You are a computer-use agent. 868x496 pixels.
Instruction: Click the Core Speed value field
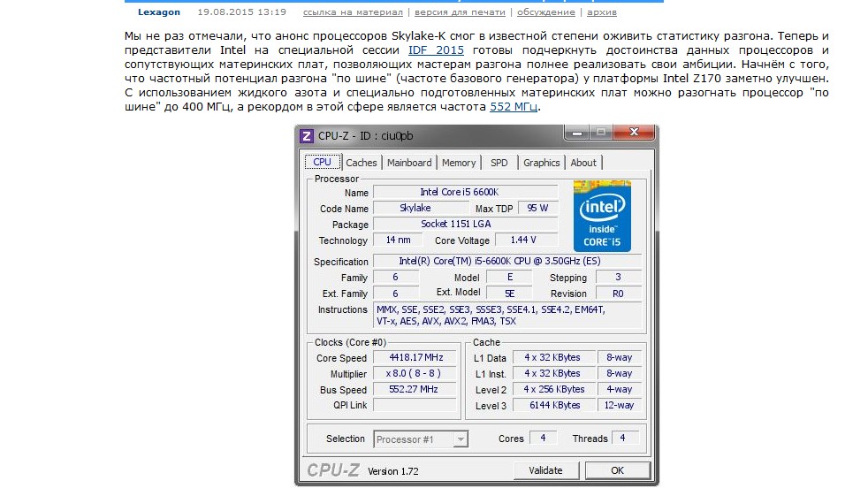coord(415,358)
